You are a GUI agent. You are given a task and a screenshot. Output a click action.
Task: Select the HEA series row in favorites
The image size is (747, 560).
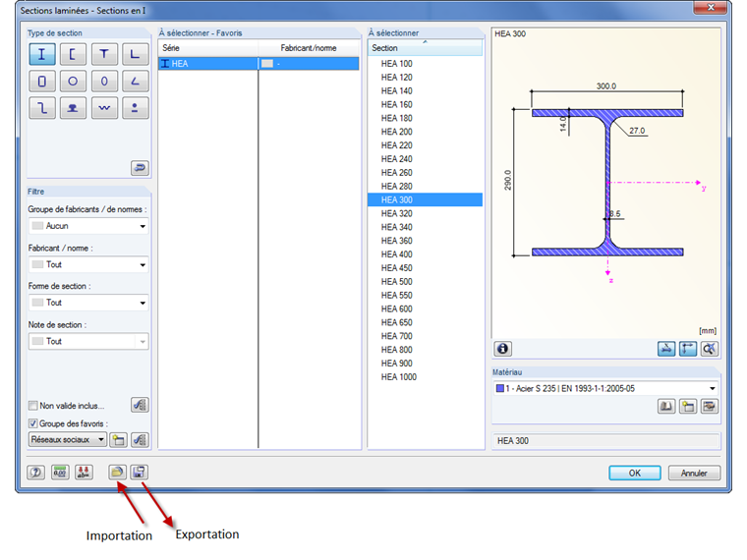[259, 64]
